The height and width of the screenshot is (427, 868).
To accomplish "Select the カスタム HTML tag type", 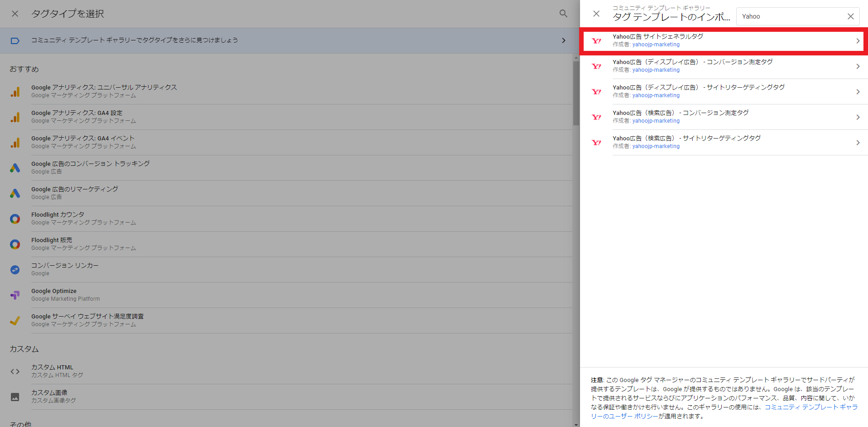I will (x=290, y=372).
